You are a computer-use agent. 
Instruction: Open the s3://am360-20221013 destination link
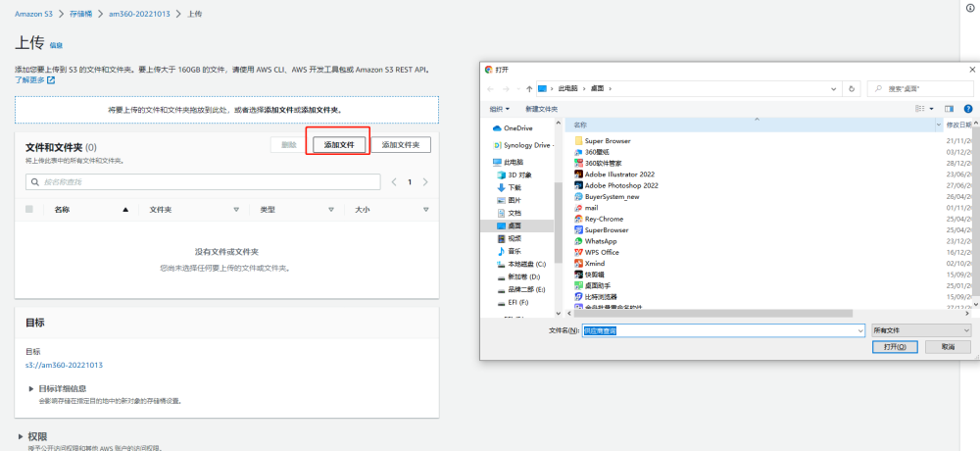(x=64, y=365)
